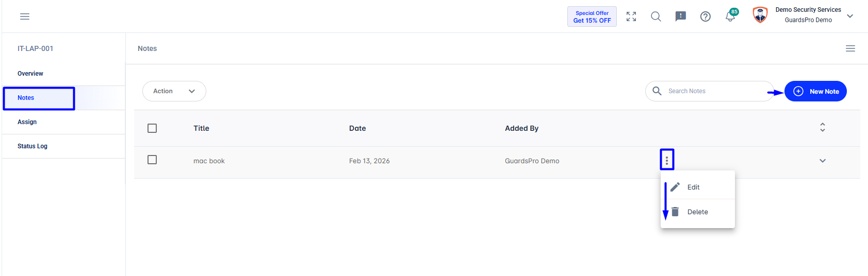
Task: Click the New Note button
Action: tap(815, 91)
